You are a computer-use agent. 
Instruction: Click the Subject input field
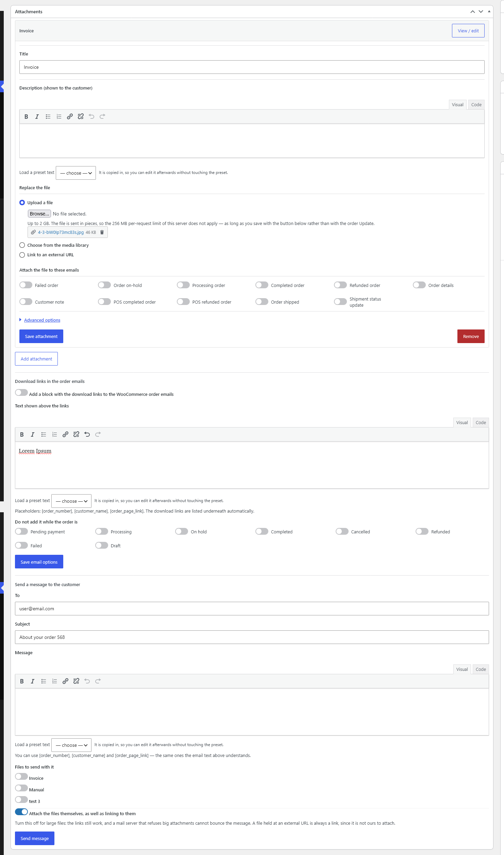tap(252, 637)
